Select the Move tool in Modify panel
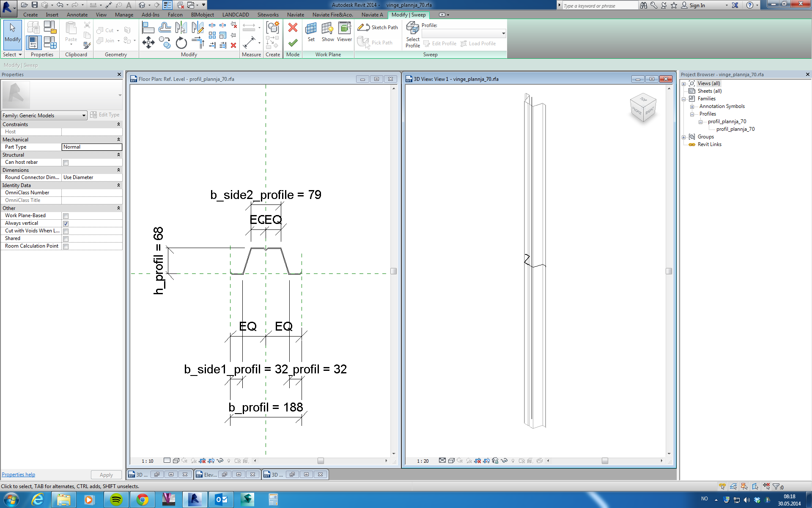The width and height of the screenshot is (812, 508). 148,42
